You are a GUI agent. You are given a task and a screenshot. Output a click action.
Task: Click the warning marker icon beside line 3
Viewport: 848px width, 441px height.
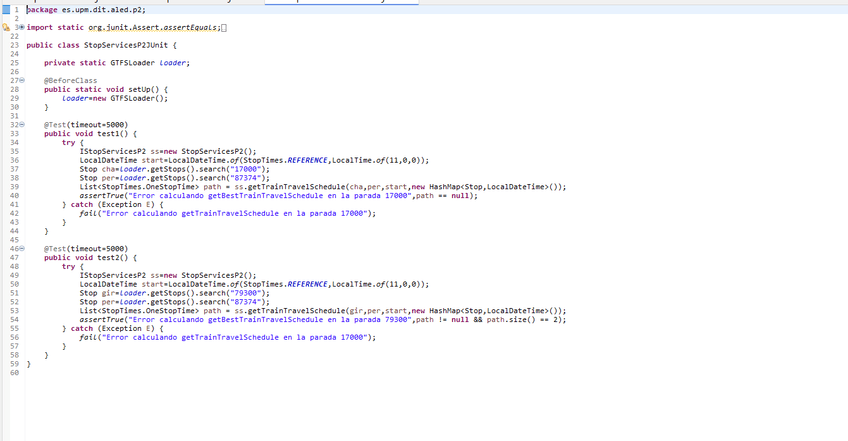coord(5,27)
